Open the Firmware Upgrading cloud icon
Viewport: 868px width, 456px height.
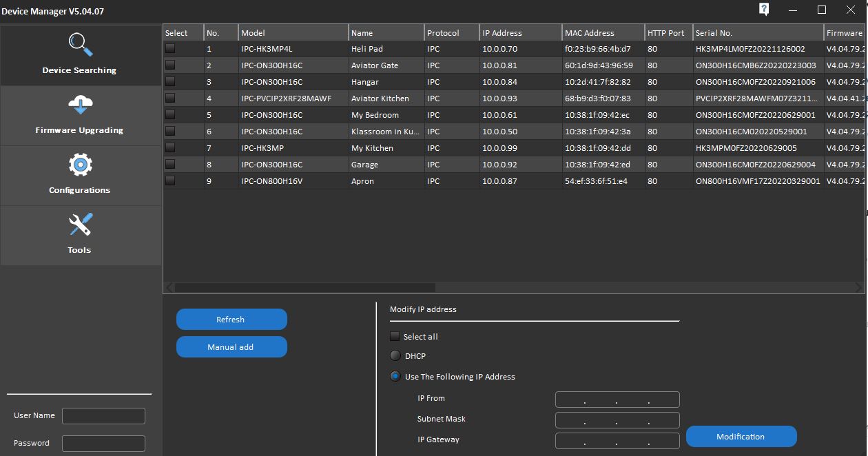tap(81, 105)
